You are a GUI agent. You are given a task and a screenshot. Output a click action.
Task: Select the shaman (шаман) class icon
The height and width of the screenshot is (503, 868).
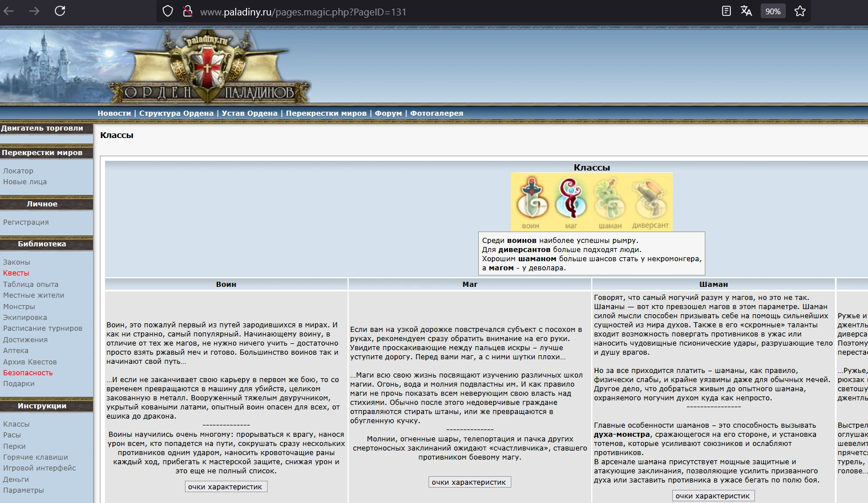610,203
